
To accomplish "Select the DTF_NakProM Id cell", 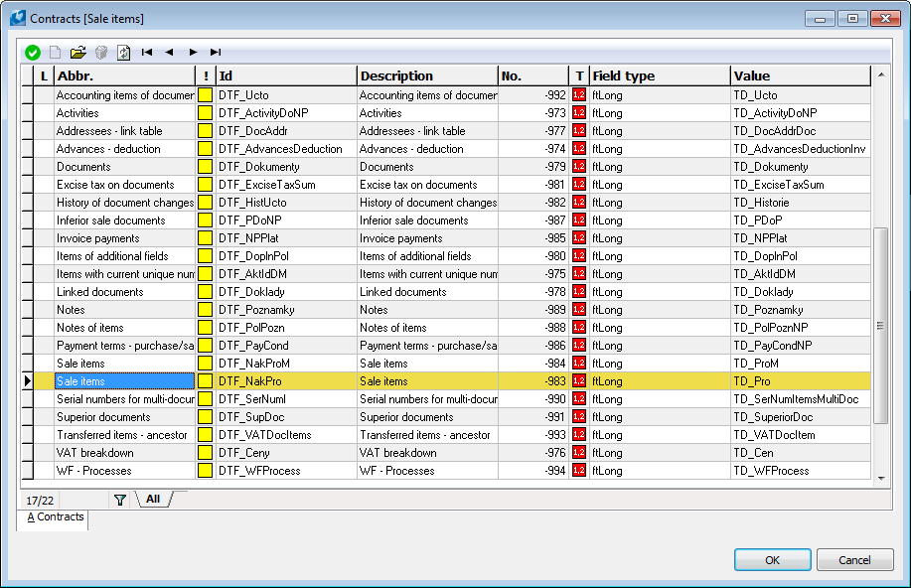I will (x=286, y=364).
